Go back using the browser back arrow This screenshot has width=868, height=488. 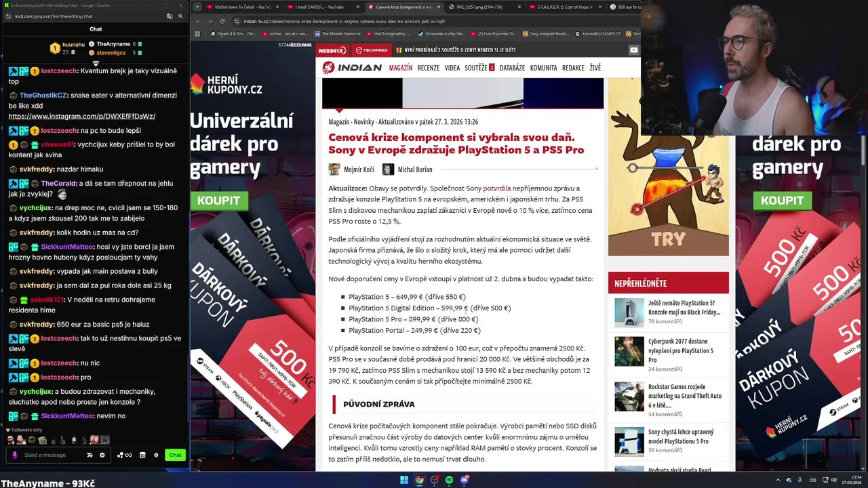198,21
